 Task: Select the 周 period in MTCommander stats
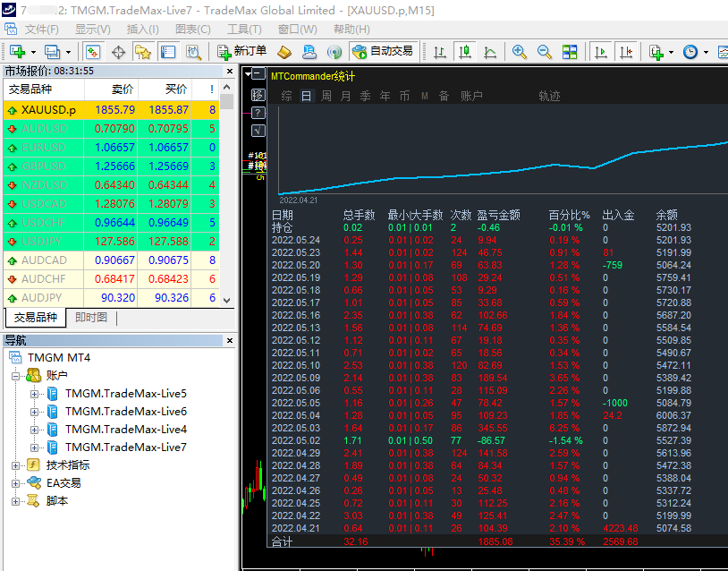click(x=326, y=96)
